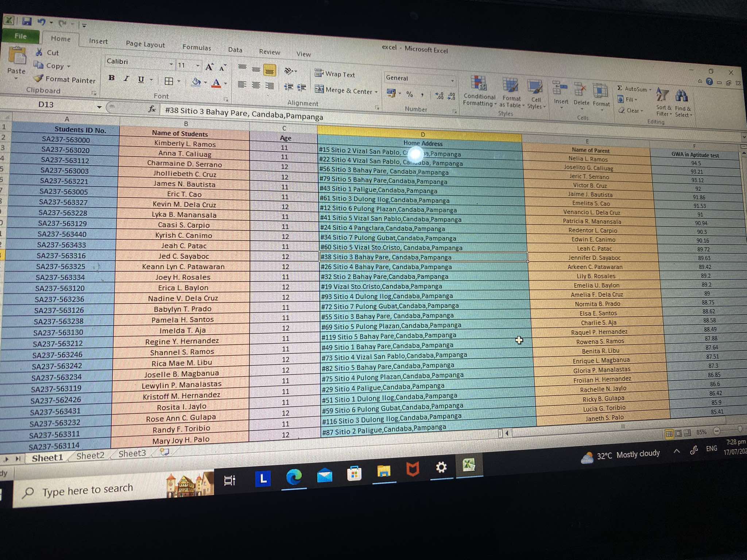The width and height of the screenshot is (747, 560).
Task: Expand the General number format dropdown
Action: pyautogui.click(x=452, y=81)
